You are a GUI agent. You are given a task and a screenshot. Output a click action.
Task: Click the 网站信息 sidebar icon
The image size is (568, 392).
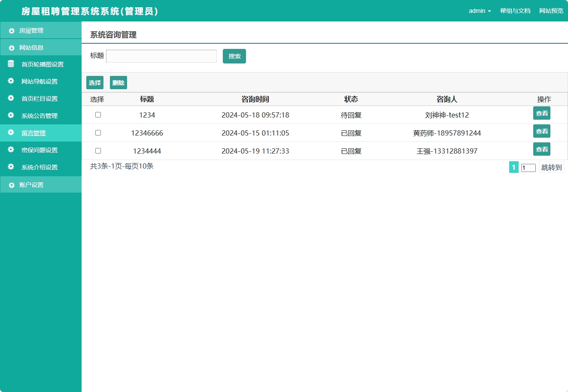(10, 47)
